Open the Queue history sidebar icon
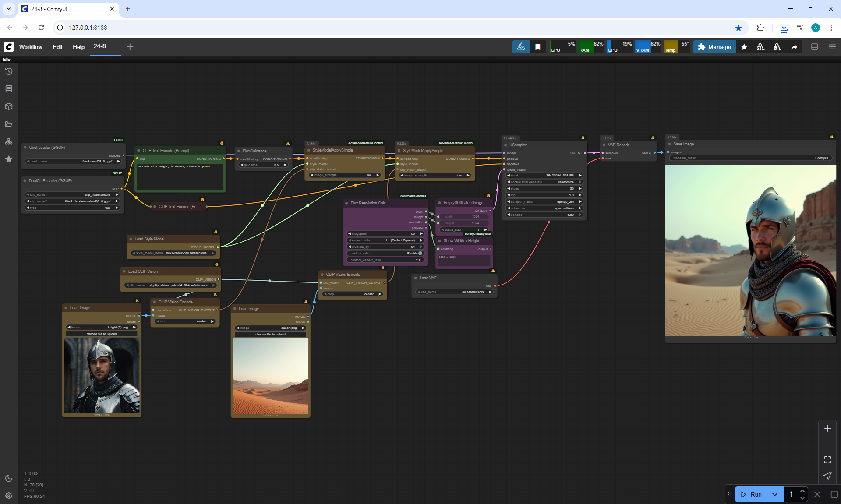The image size is (841, 504). tap(8, 71)
